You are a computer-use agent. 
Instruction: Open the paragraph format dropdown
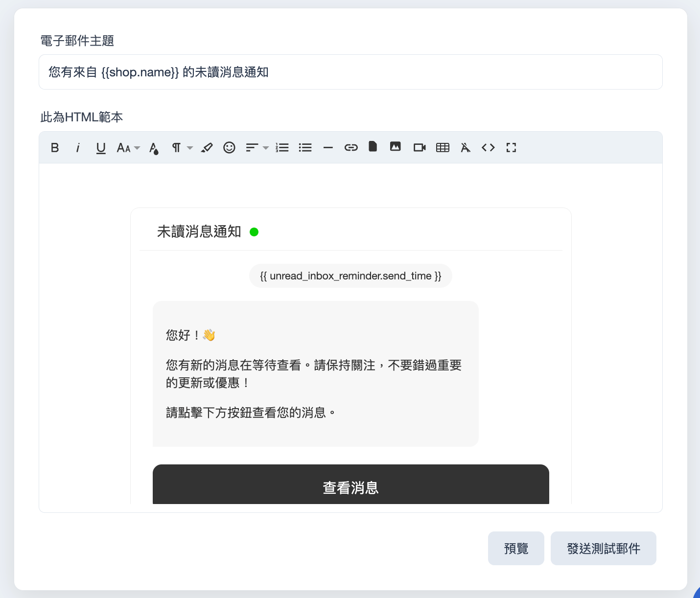click(x=182, y=147)
